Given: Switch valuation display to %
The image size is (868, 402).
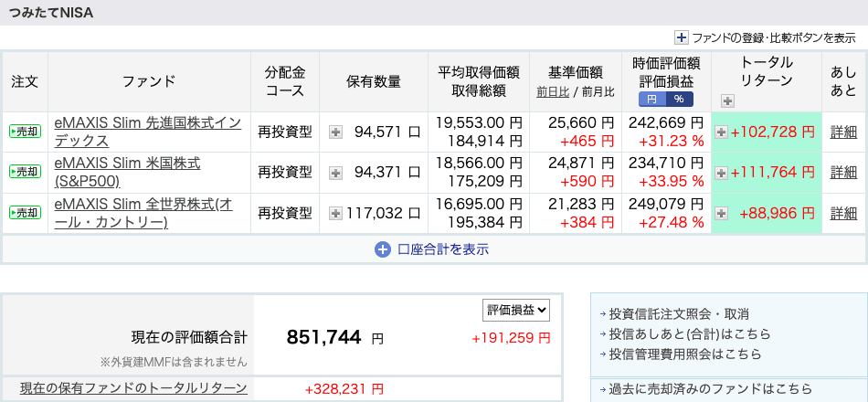Looking at the screenshot, I should (x=679, y=99).
